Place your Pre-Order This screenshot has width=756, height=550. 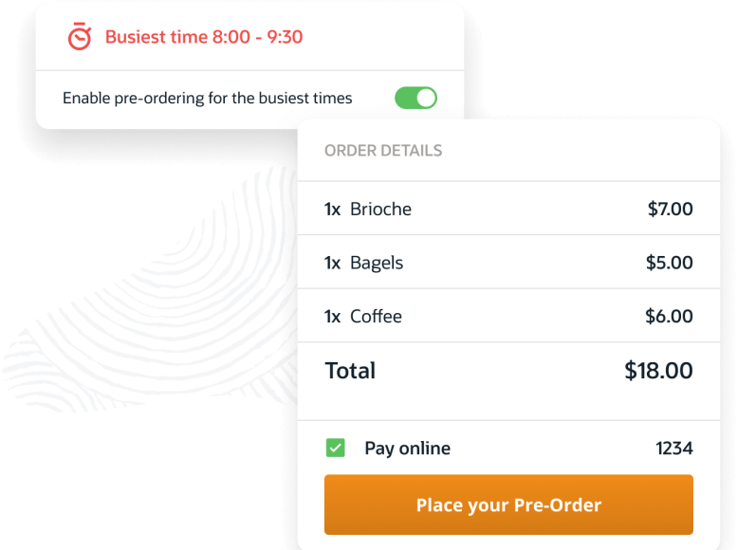[508, 504]
